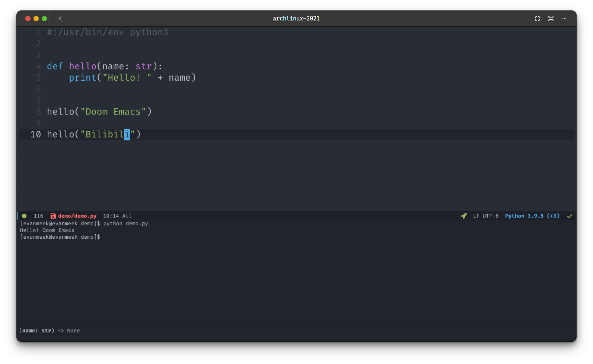This screenshot has height=364, width=593.
Task: Click the def keyword on line 4
Action: pos(55,66)
